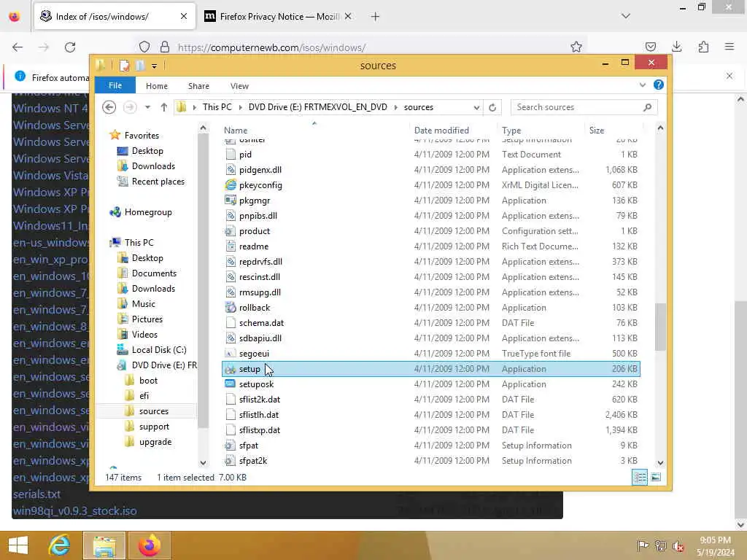This screenshot has width=747, height=560.
Task: Click the Explorer Back arrow button
Action: coord(109,107)
